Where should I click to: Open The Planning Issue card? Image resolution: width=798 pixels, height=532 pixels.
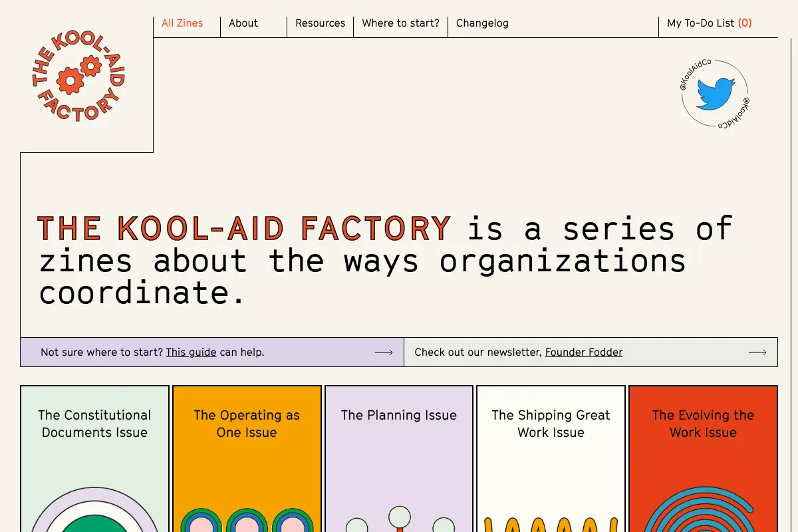(x=399, y=459)
